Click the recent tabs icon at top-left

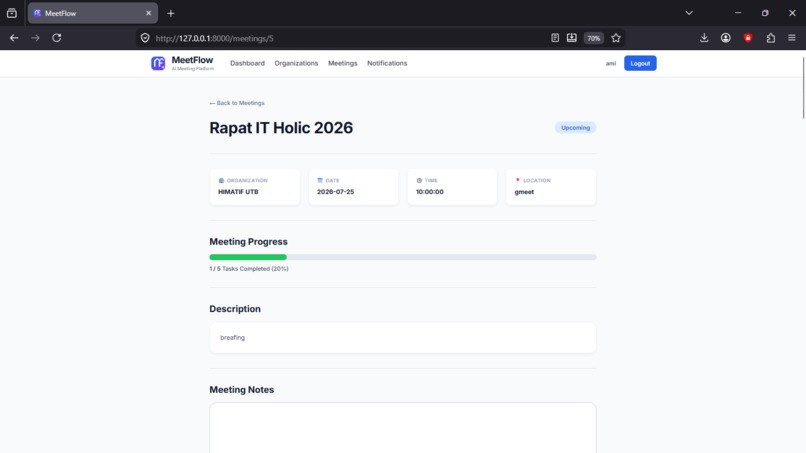12,13
